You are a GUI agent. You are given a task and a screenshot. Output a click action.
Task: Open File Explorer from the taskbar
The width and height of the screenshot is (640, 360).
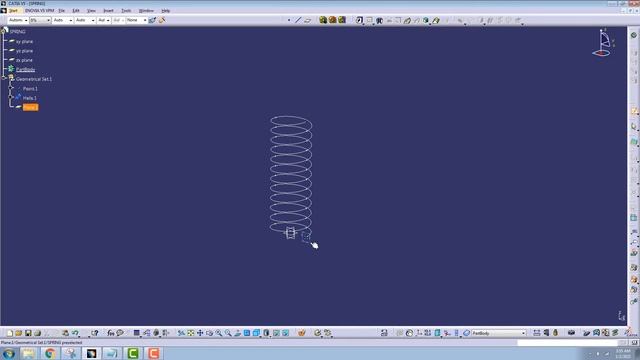[x=29, y=353]
